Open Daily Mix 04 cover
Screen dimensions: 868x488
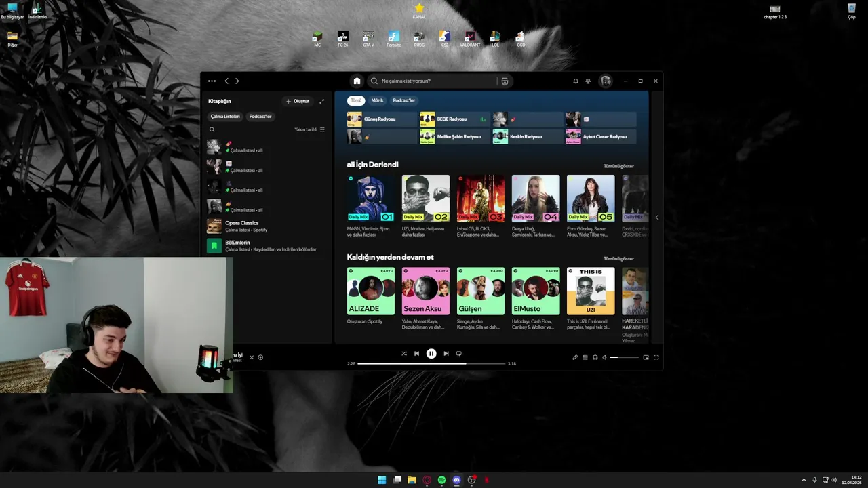coord(536,199)
